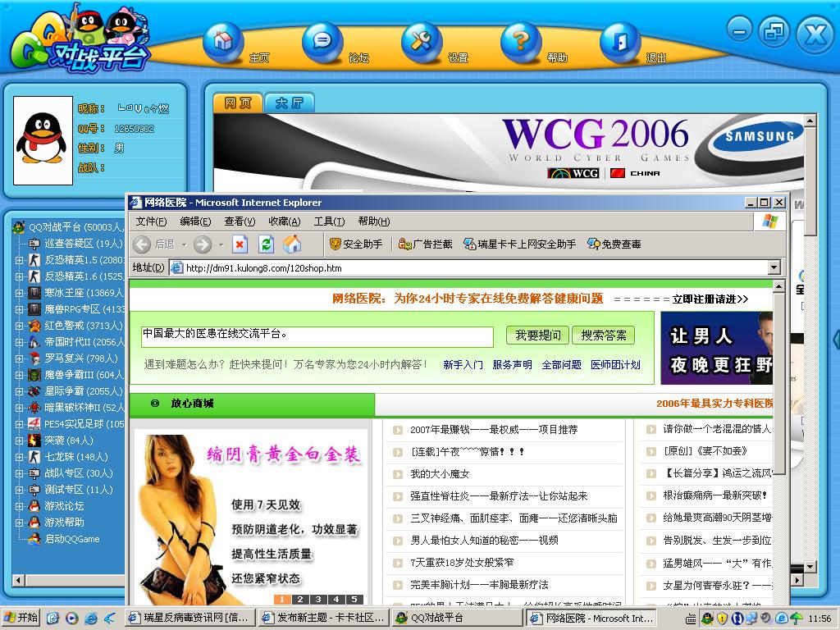Image resolution: width=840 pixels, height=630 pixels.
Task: Open the IE 帮助(H) menu
Action: [374, 221]
